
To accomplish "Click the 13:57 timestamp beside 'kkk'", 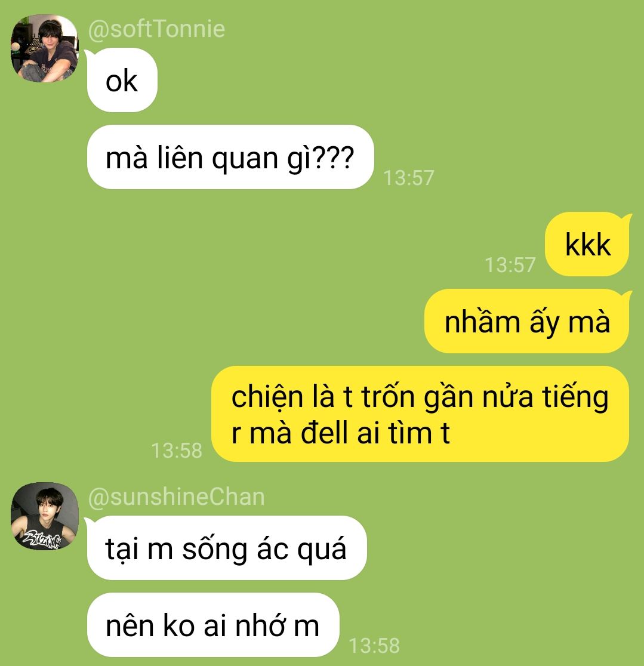I will pyautogui.click(x=510, y=264).
